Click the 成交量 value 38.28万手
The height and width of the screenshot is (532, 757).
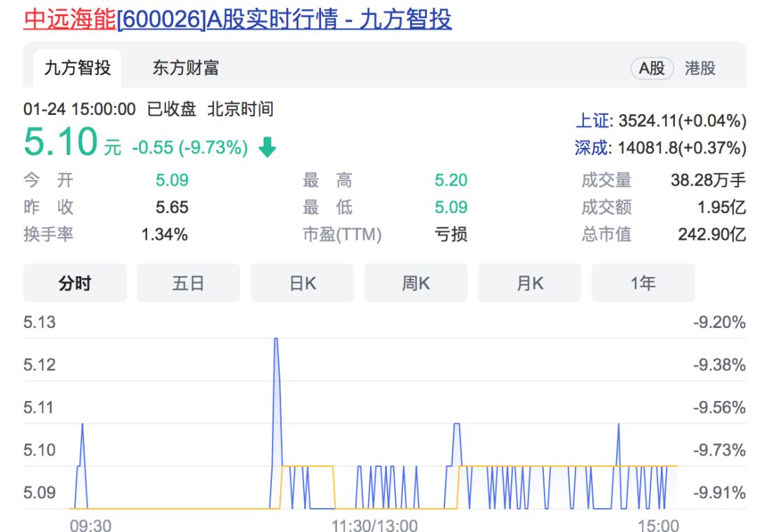click(708, 181)
